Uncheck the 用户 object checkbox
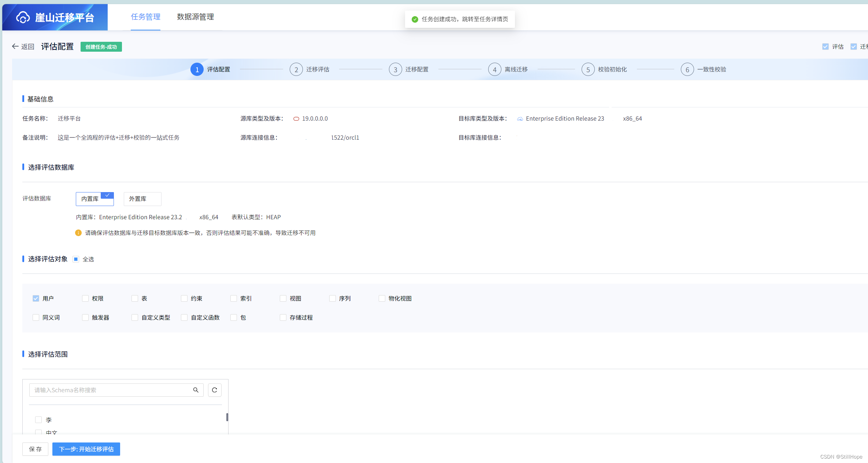Image resolution: width=868 pixels, height=463 pixels. [36, 298]
